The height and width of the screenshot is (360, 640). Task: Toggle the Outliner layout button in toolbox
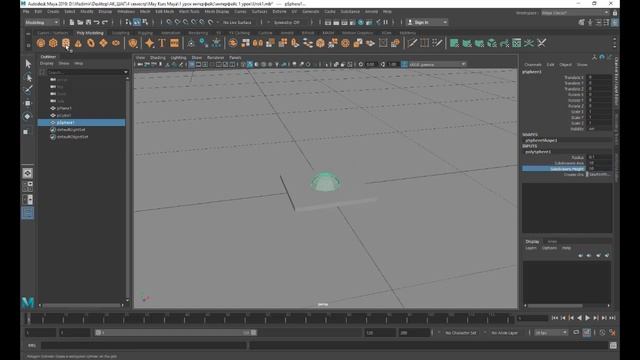28,213
